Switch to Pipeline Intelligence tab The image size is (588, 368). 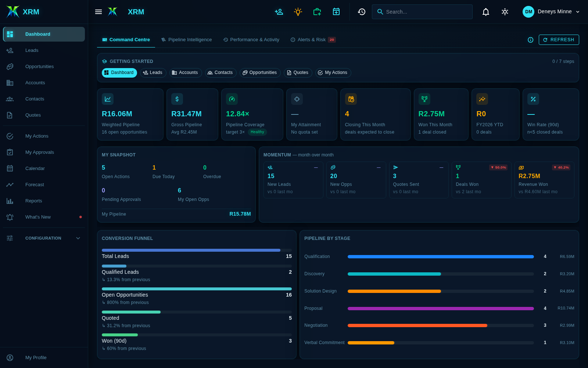point(186,40)
